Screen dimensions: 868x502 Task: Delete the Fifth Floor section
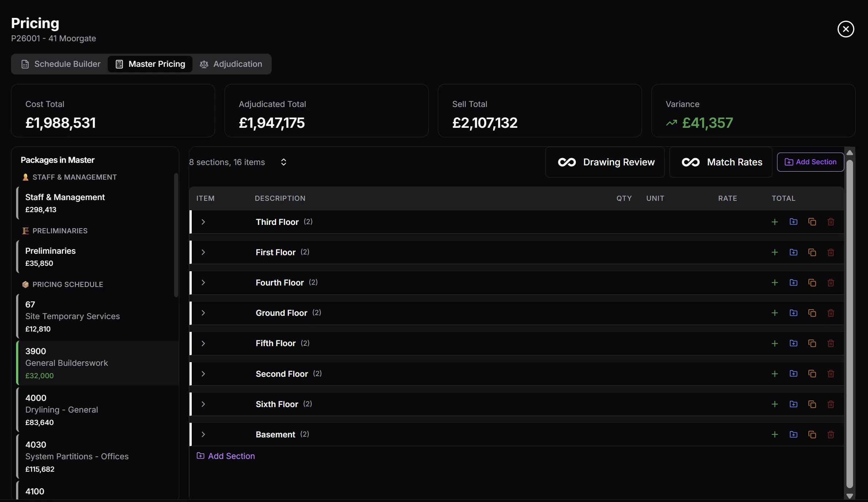pos(831,343)
